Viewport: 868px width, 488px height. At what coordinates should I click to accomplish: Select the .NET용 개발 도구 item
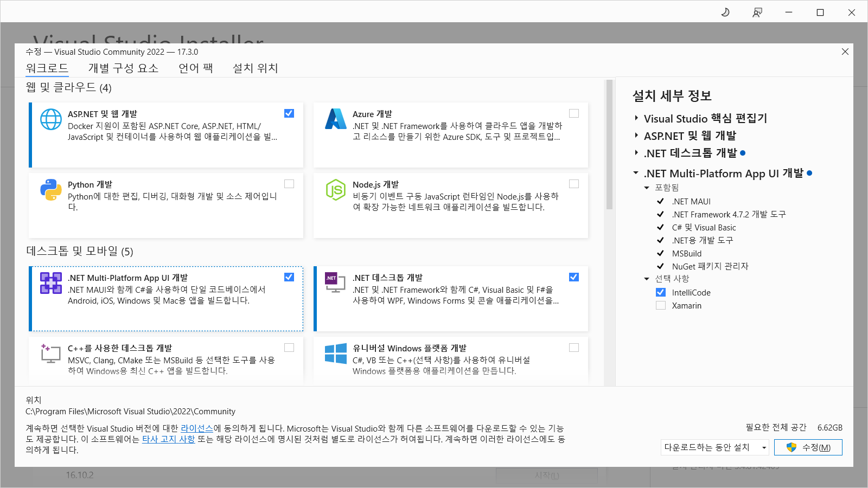point(703,240)
